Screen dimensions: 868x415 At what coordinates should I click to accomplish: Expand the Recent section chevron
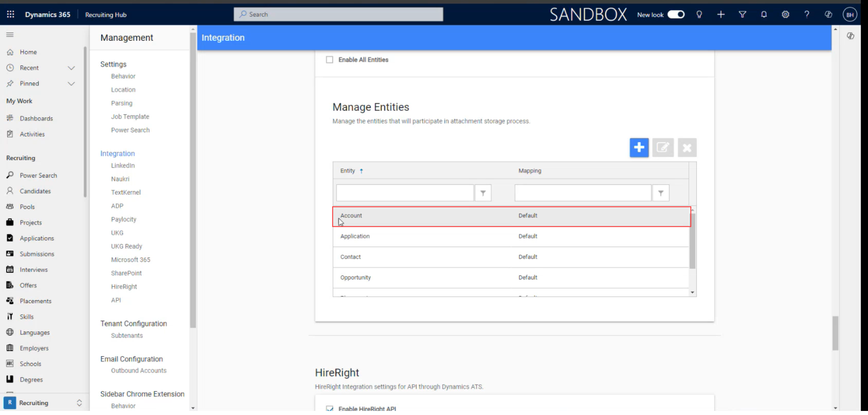coord(71,68)
